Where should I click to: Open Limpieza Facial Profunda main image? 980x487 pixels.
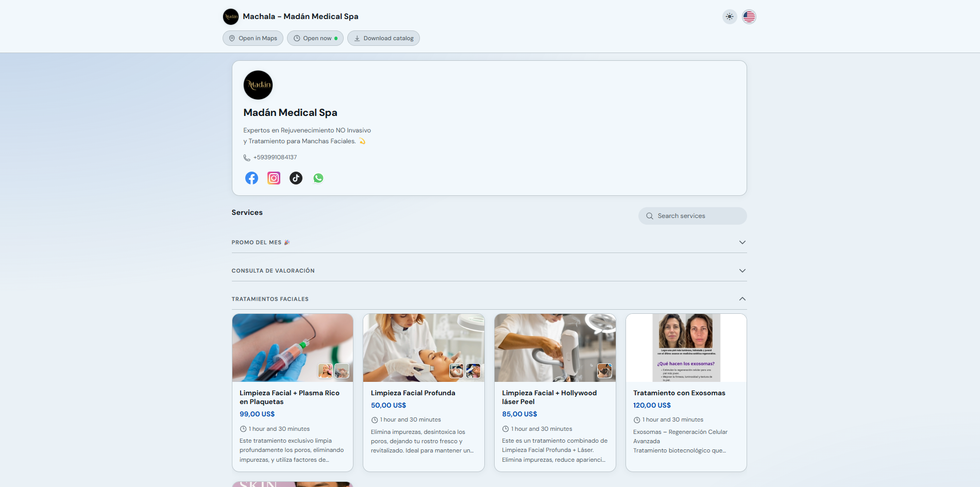424,348
